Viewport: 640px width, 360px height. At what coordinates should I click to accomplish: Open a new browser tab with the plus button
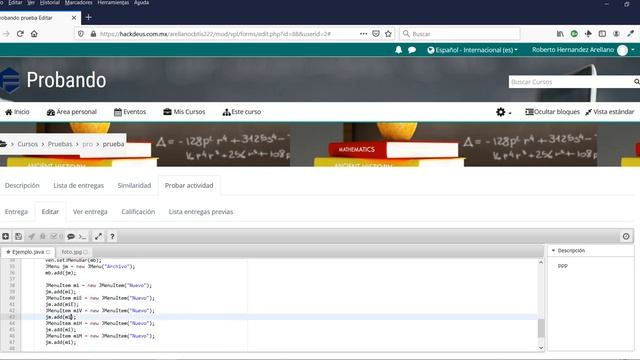(x=89, y=18)
